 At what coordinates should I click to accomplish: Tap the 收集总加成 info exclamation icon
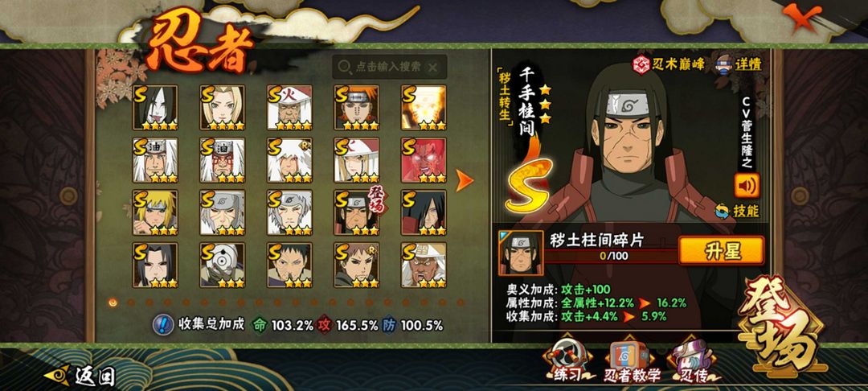(x=162, y=324)
